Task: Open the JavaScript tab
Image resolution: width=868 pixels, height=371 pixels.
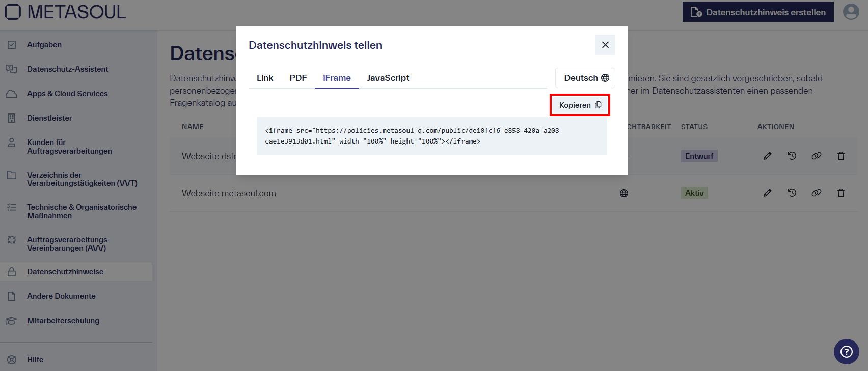Action: click(388, 78)
